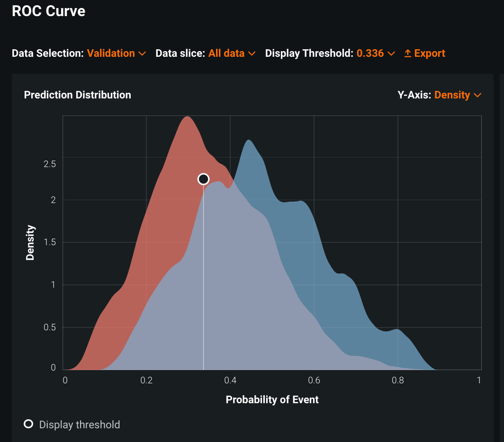Click the chevron after the 0.336 value
Image resolution: width=504 pixels, height=442 pixels.
click(391, 53)
